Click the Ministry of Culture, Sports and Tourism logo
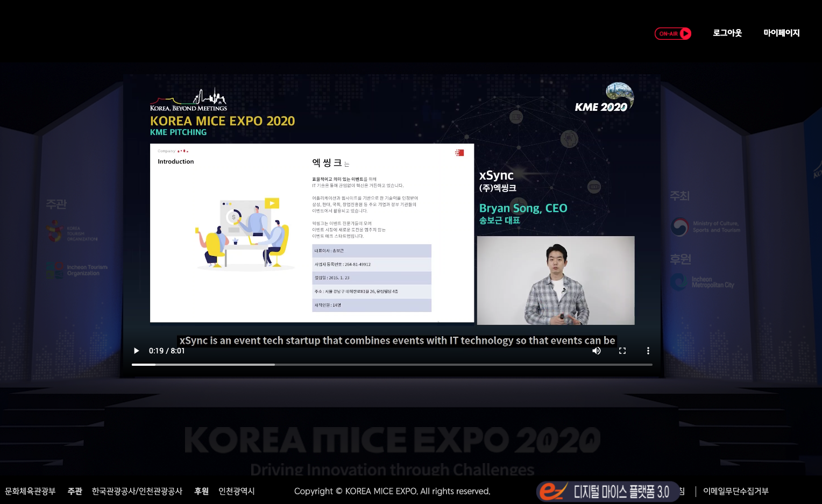Screen dimensions: 822x504 [705, 226]
